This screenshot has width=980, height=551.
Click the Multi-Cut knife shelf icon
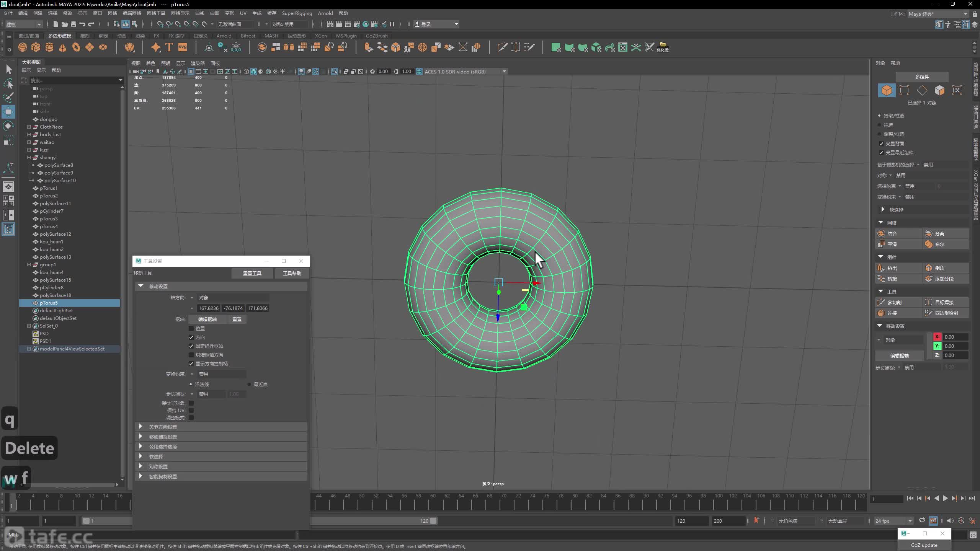click(502, 47)
